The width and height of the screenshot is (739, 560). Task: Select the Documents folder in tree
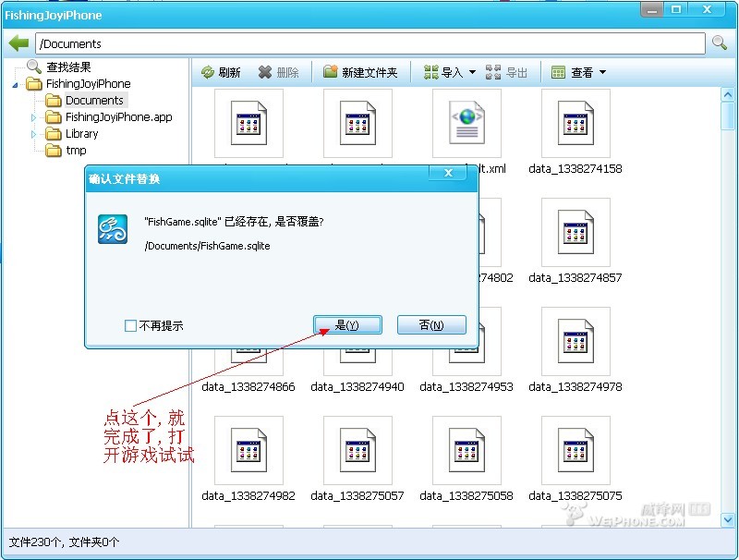93,101
